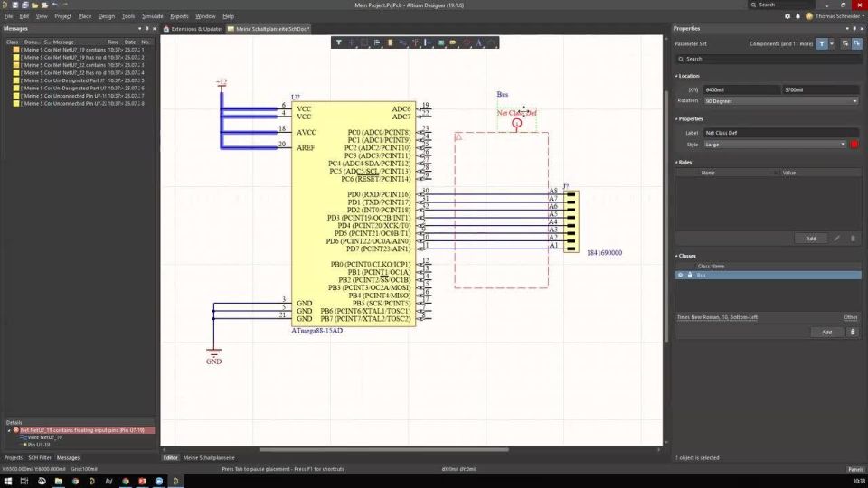
Task: Click the Add button under Rules
Action: [x=811, y=239]
